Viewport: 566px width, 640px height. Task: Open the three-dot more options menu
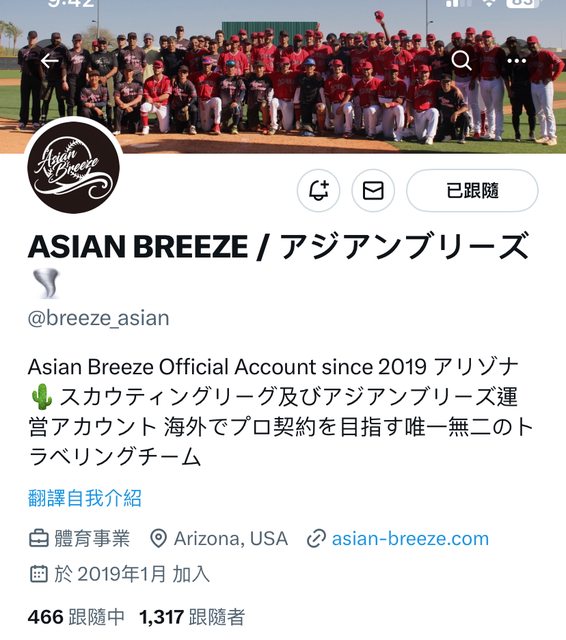517,61
